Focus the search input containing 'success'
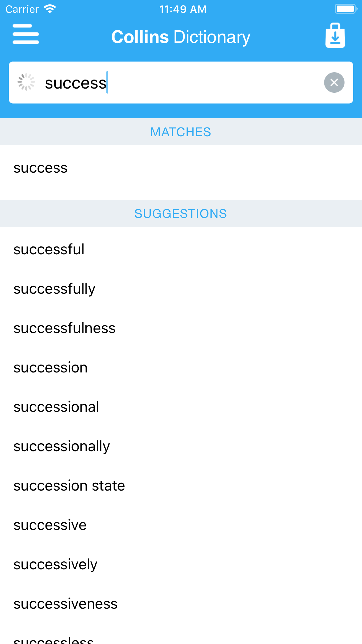The height and width of the screenshot is (644, 362). point(181,83)
